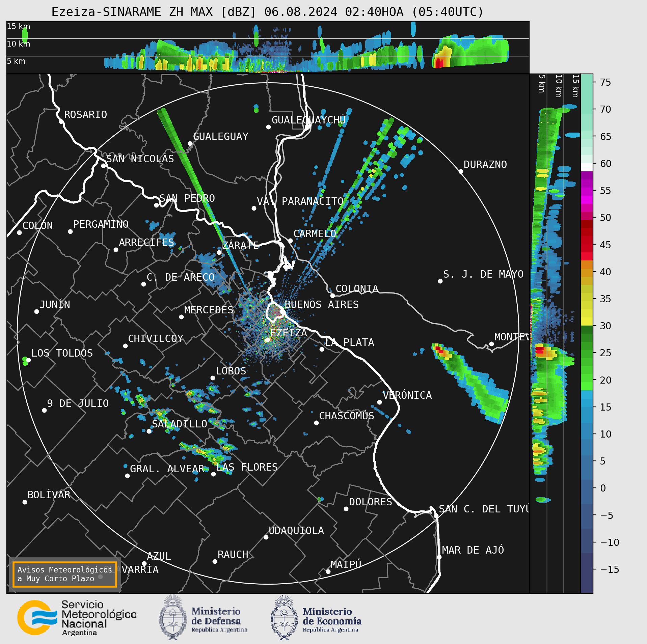Click the colorbar tick label 35

(x=605, y=299)
